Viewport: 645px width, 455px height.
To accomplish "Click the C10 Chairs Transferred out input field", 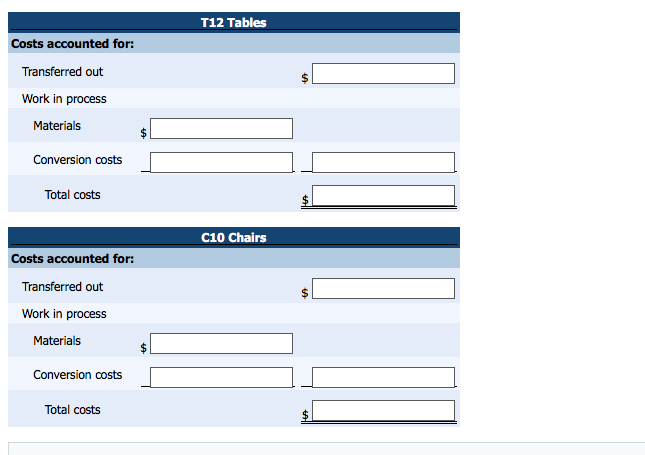I will (383, 289).
